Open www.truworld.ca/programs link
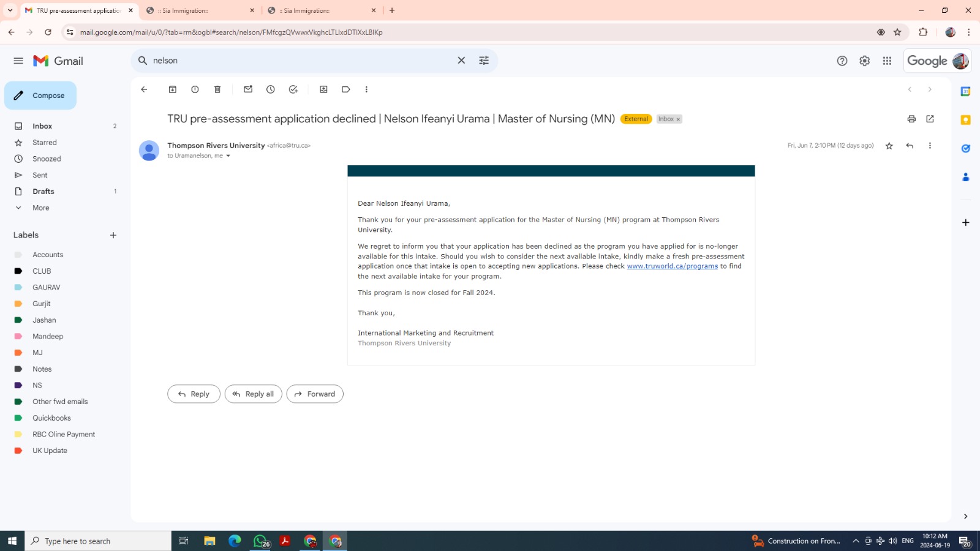The image size is (980, 551). coord(672,266)
